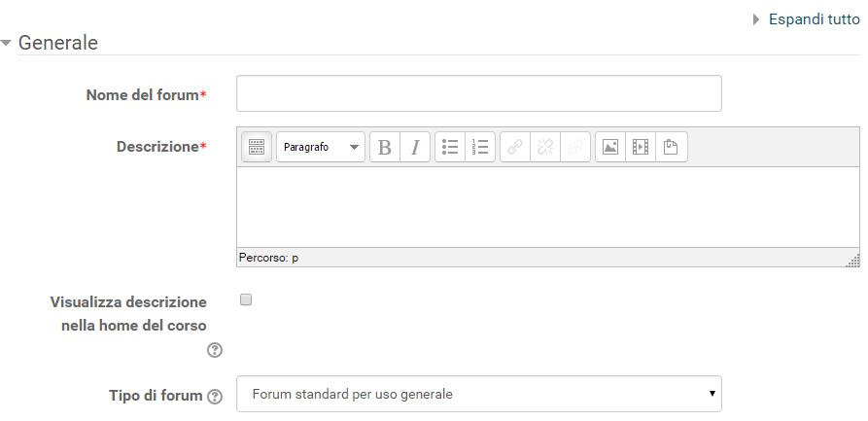
Task: Insert Moodle media video icon
Action: [641, 147]
